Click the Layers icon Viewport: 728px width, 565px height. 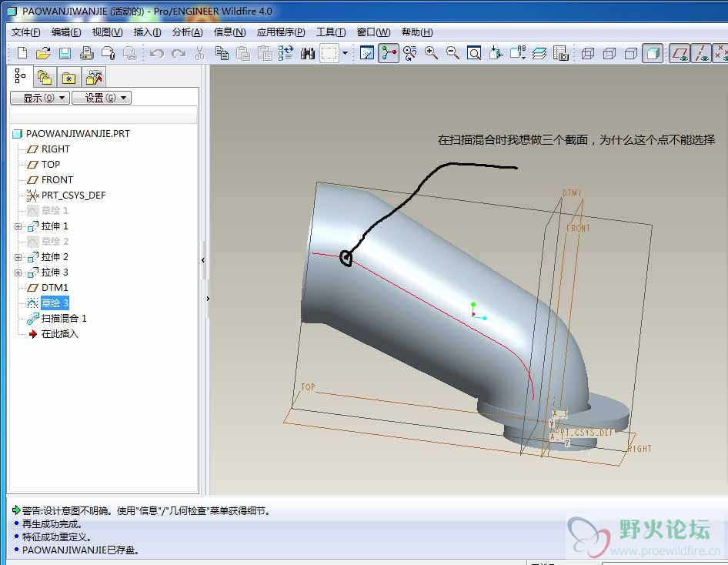pyautogui.click(x=539, y=53)
